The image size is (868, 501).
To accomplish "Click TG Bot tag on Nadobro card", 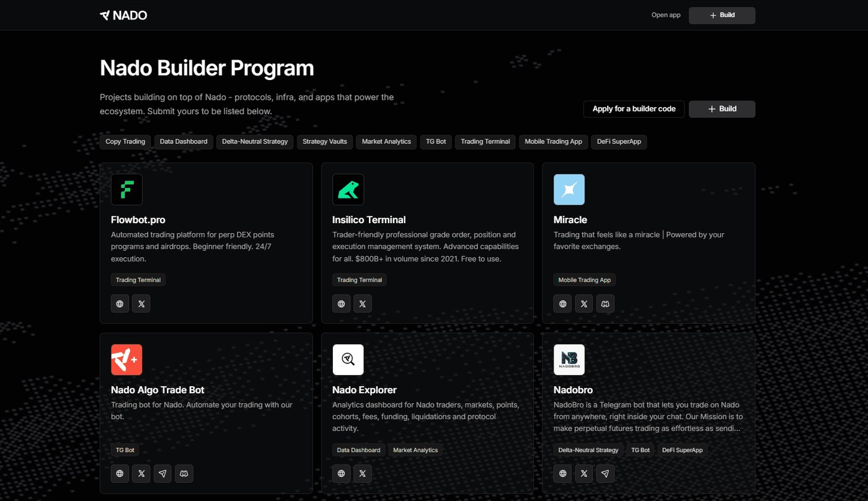I will tap(640, 450).
